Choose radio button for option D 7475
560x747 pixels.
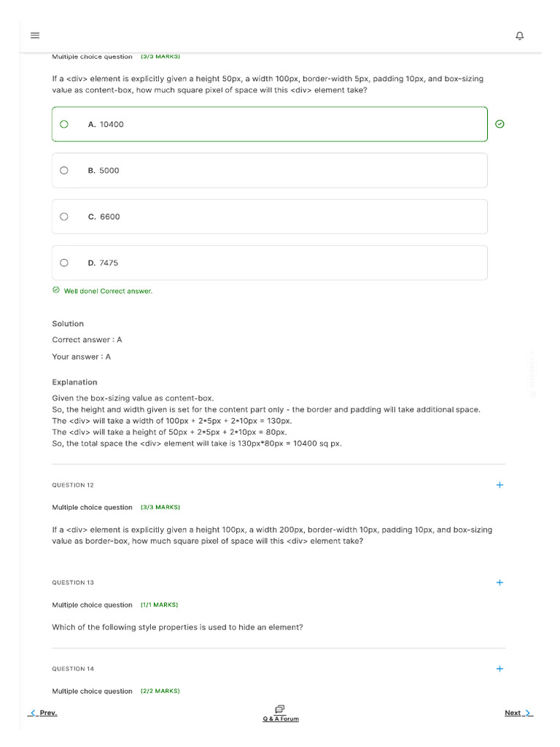64,263
